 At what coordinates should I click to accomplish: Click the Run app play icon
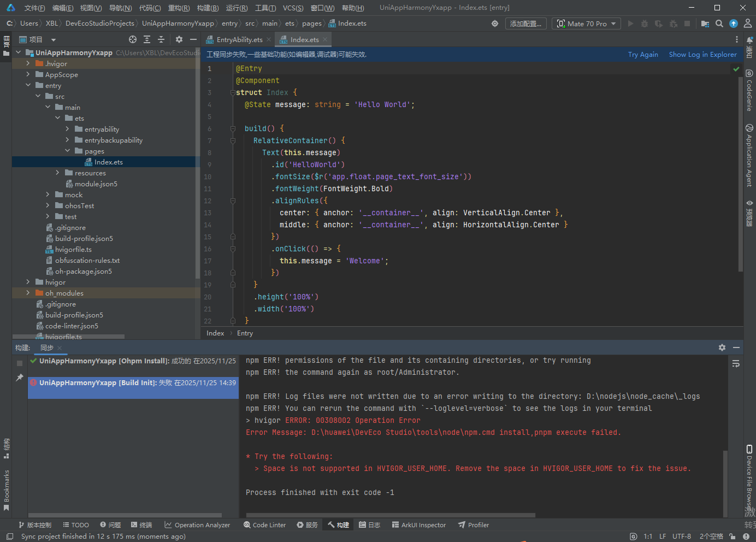point(631,23)
